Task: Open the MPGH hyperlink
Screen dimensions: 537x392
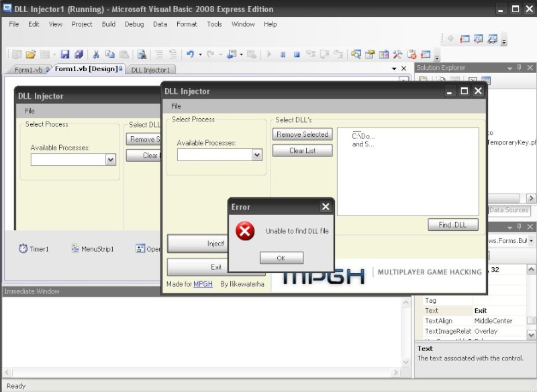Action: (203, 284)
